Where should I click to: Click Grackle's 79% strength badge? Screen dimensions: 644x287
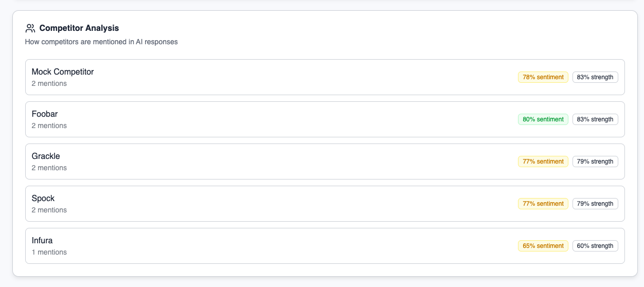point(595,162)
